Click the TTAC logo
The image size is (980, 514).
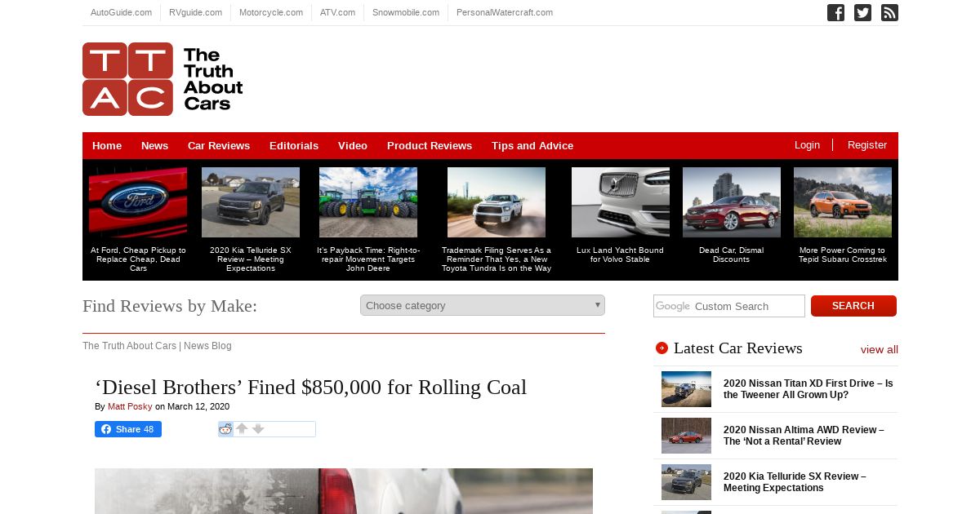[163, 79]
